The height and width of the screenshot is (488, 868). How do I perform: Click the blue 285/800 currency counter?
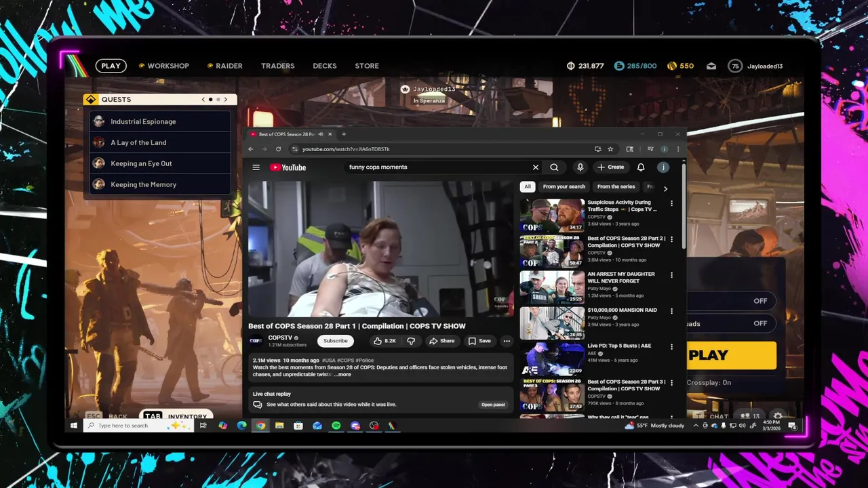point(635,66)
